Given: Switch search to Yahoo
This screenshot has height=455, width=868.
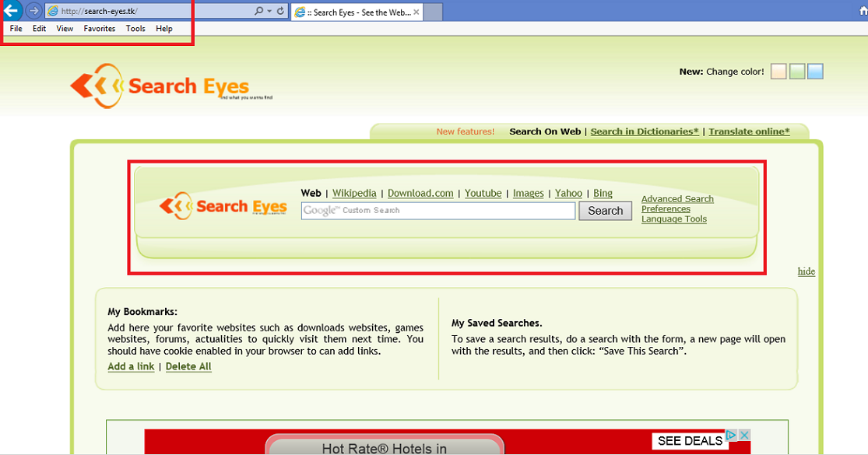Looking at the screenshot, I should pos(568,193).
